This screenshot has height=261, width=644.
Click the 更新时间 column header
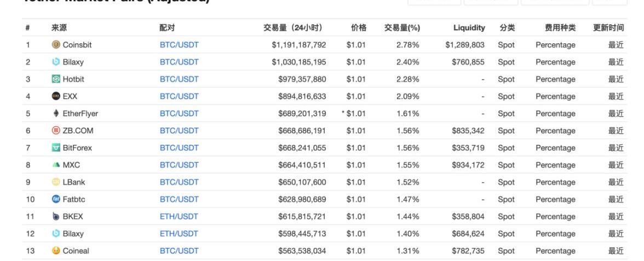pyautogui.click(x=608, y=28)
